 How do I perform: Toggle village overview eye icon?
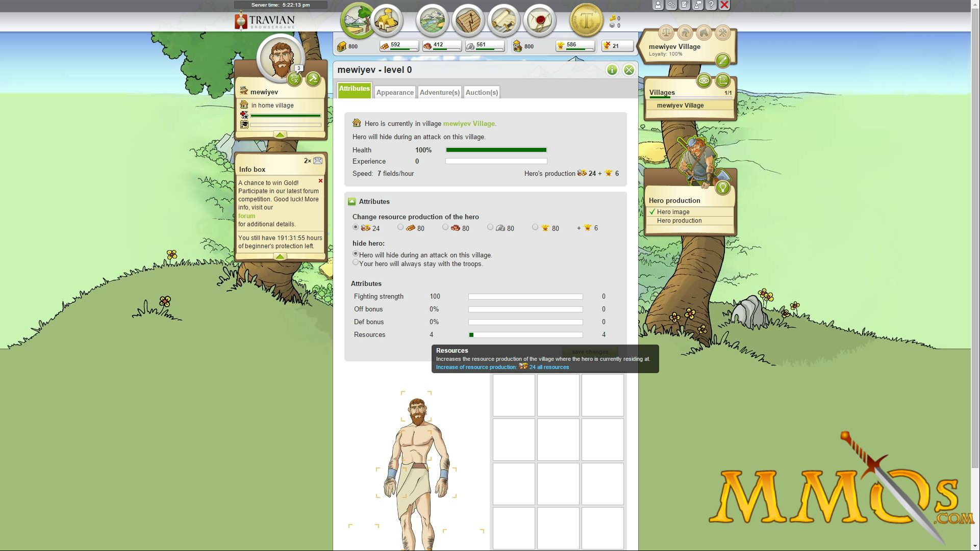click(x=703, y=81)
